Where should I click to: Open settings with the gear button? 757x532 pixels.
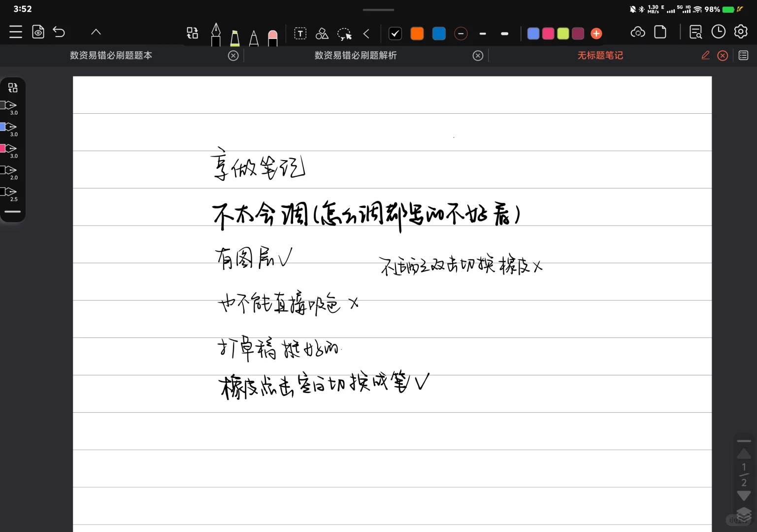(x=741, y=32)
